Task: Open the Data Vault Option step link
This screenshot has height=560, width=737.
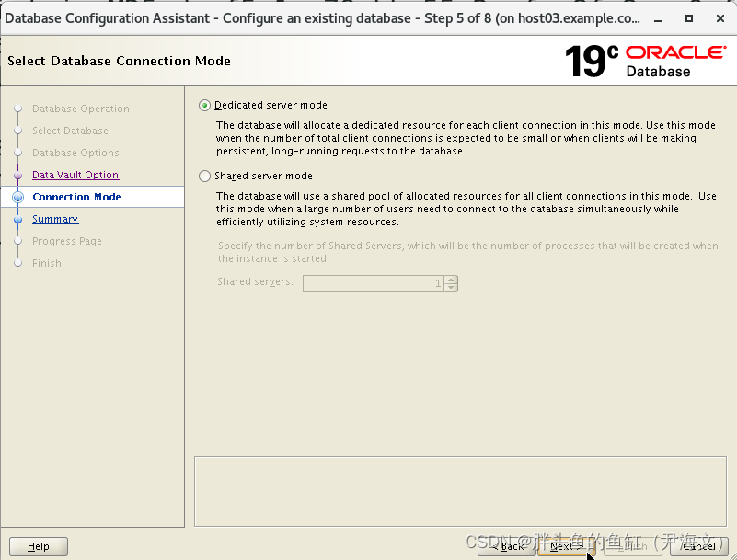Action: pos(75,175)
